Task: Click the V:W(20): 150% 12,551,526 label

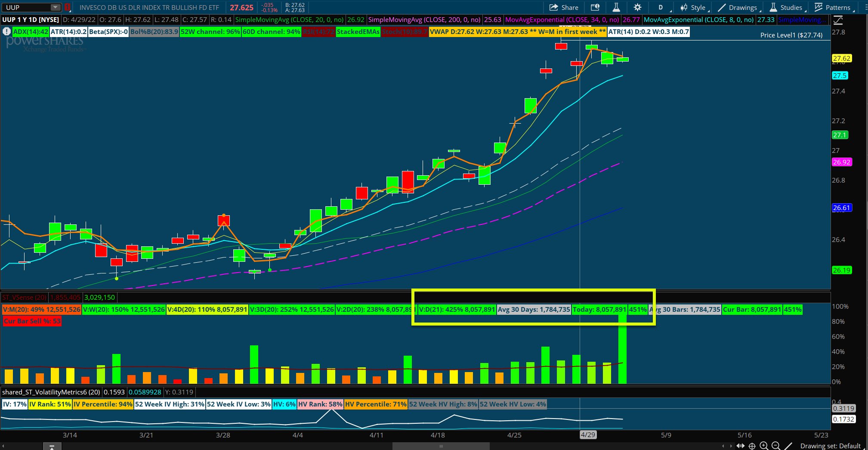Action: click(x=124, y=309)
